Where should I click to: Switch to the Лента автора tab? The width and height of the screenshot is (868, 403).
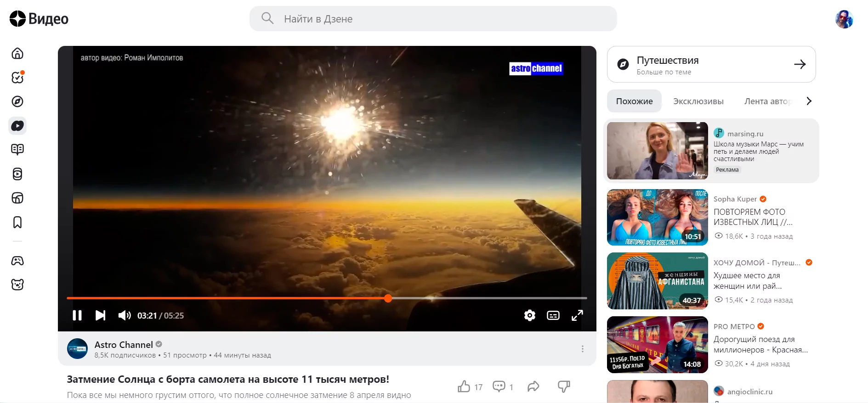[767, 101]
